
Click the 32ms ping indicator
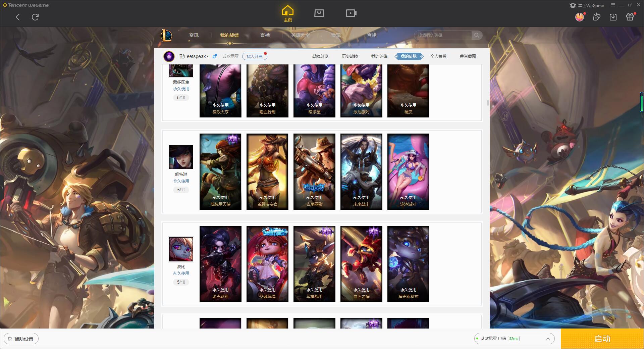click(x=514, y=339)
